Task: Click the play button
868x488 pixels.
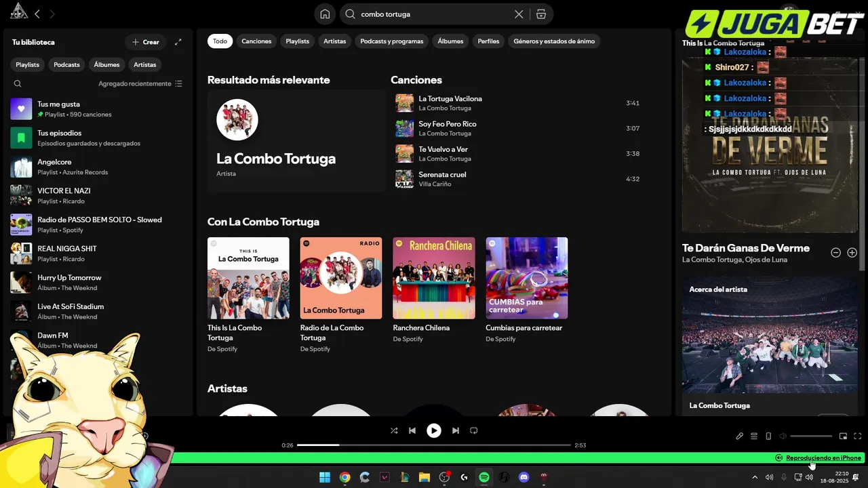Action: [434, 430]
